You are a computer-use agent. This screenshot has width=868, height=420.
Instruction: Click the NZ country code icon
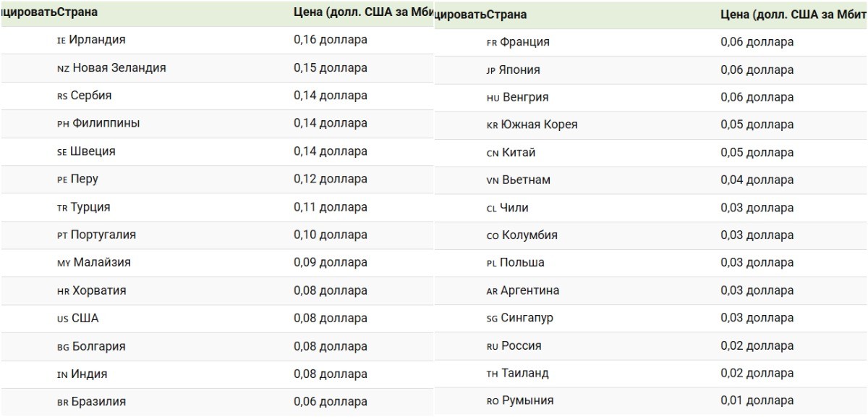(x=63, y=69)
